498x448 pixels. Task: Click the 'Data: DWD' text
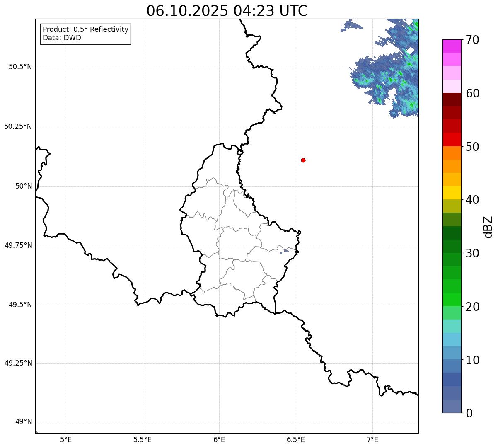[62, 38]
